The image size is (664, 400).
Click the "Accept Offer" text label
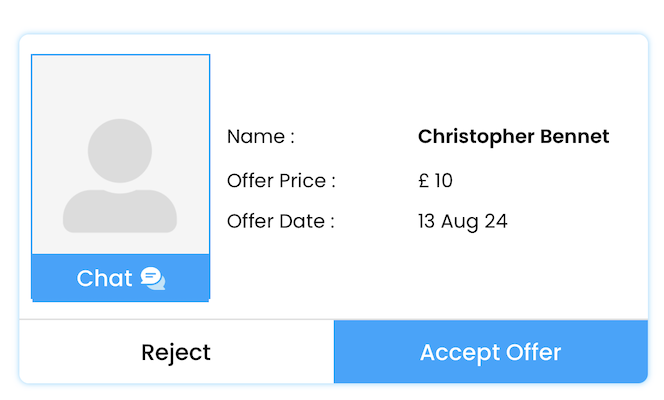(490, 352)
